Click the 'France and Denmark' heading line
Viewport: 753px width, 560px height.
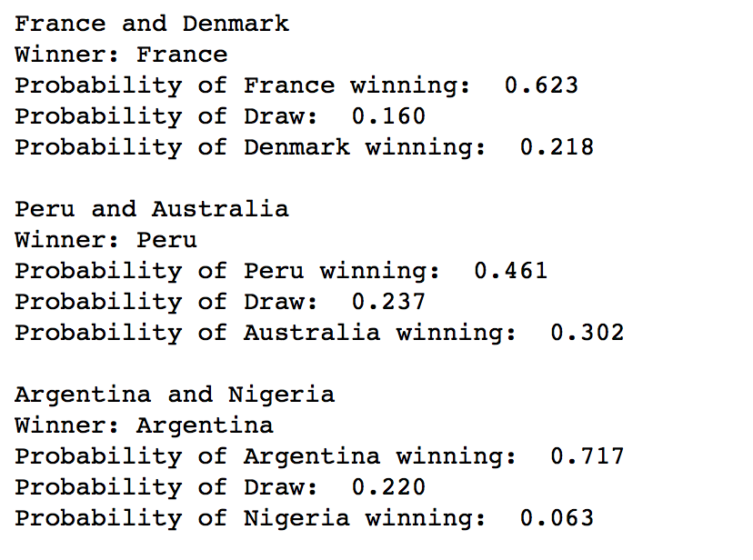click(152, 24)
